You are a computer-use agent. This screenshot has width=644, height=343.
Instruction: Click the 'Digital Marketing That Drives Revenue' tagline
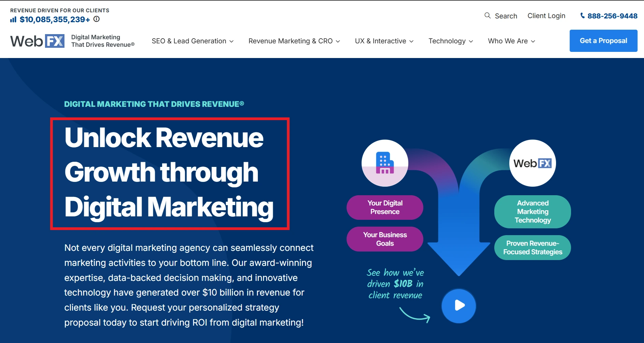[103, 41]
